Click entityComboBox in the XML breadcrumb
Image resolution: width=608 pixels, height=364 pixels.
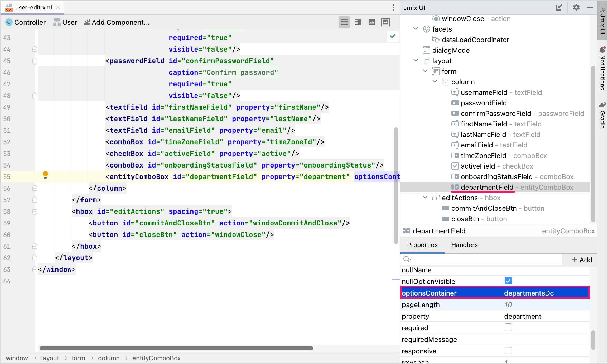156,358
